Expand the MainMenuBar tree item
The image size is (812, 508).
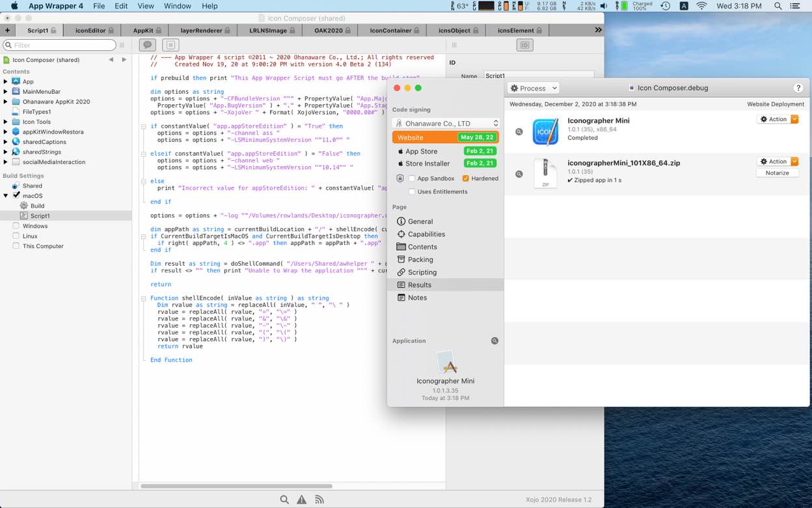(x=6, y=92)
